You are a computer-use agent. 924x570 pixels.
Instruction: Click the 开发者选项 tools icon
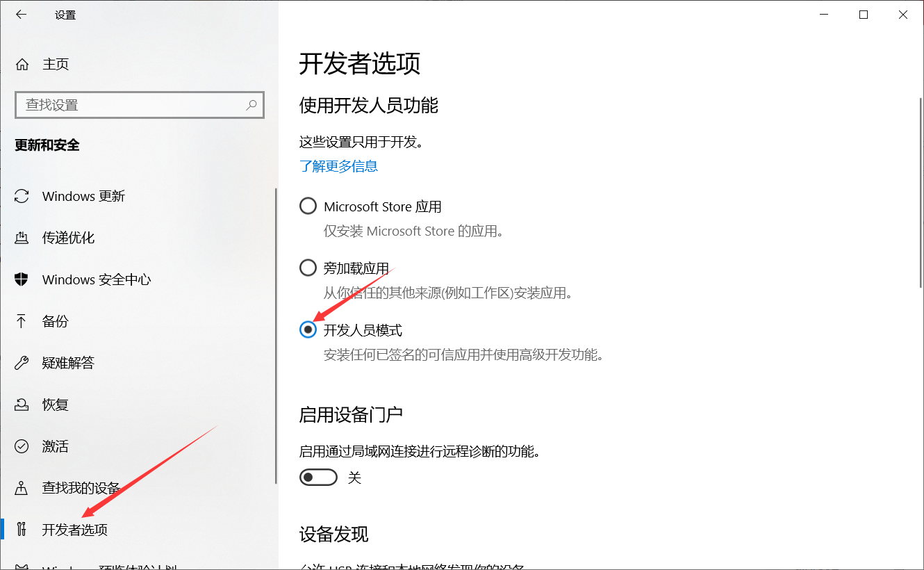(x=20, y=529)
